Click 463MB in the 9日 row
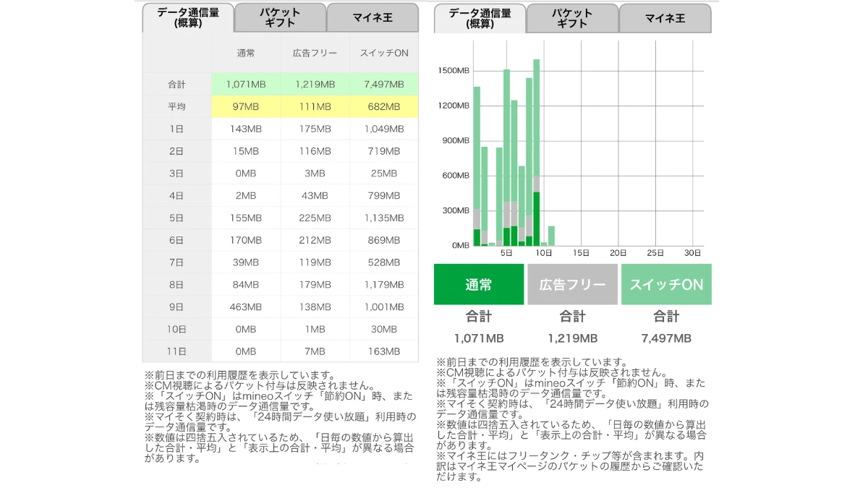This screenshot has height=488, width=868. (246, 307)
